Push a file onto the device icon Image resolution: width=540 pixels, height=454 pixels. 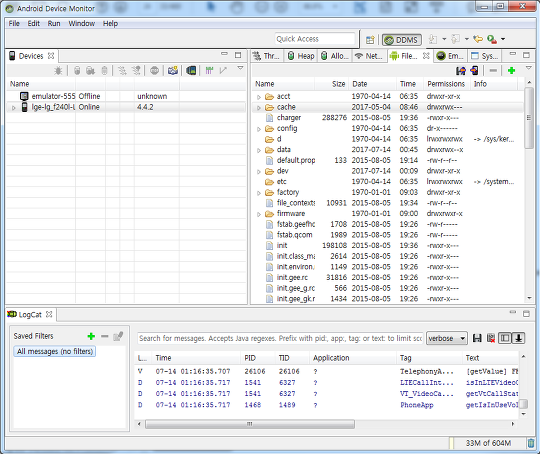click(474, 71)
